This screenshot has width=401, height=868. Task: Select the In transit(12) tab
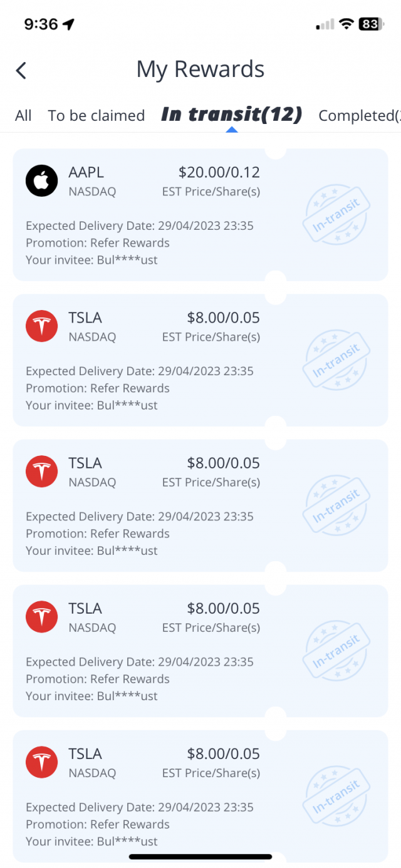point(232,115)
